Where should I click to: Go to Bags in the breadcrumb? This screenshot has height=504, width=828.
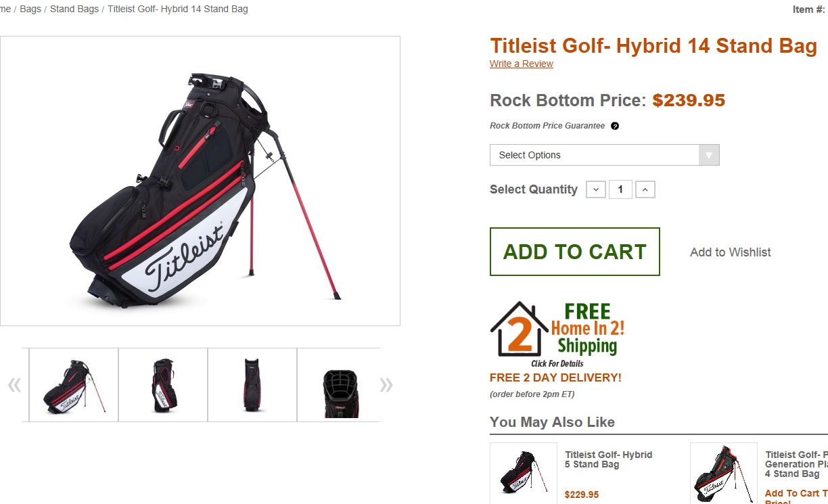click(30, 9)
